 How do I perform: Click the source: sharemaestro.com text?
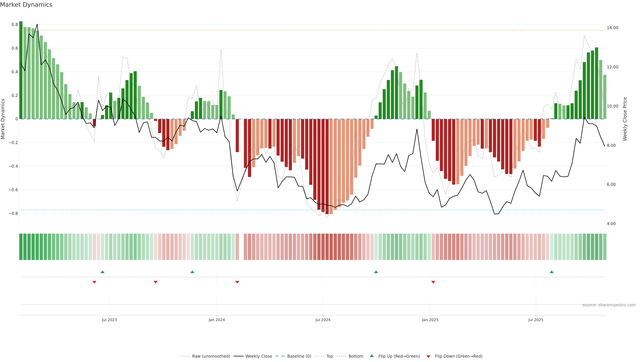coord(609,305)
